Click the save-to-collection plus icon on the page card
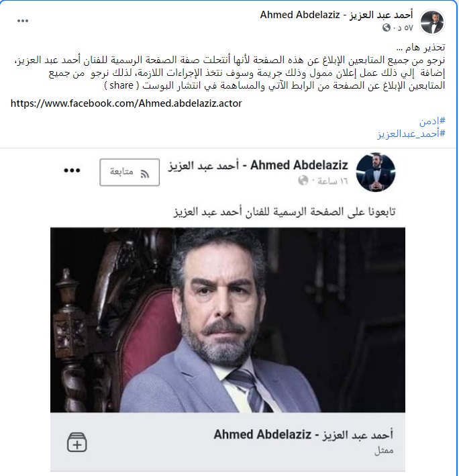The height and width of the screenshot is (476, 459). click(x=76, y=442)
